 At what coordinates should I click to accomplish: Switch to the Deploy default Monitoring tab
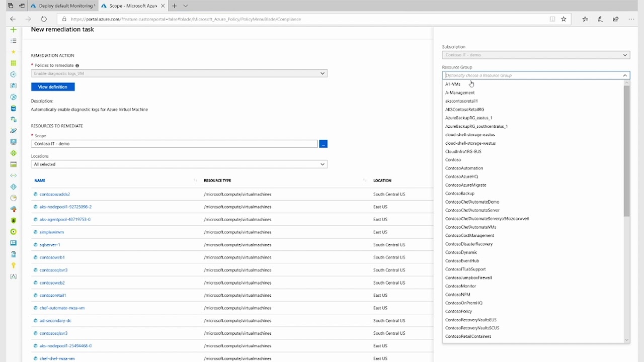63,6
